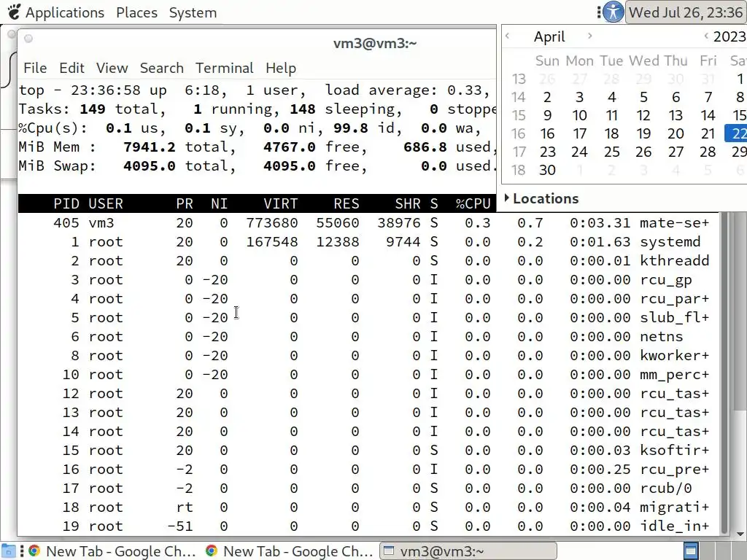Click the scroll down arrow at bottom right

pyautogui.click(x=739, y=534)
